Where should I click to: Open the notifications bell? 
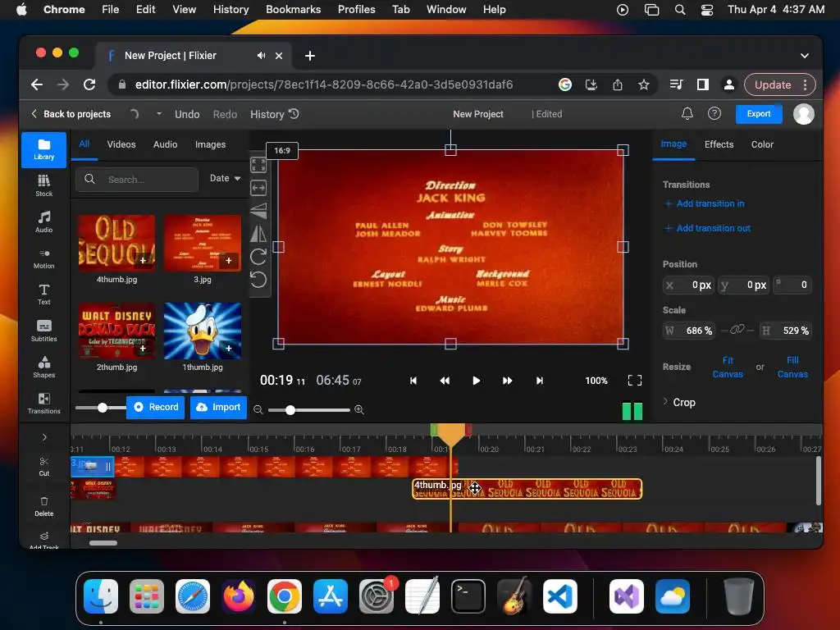[x=687, y=113]
